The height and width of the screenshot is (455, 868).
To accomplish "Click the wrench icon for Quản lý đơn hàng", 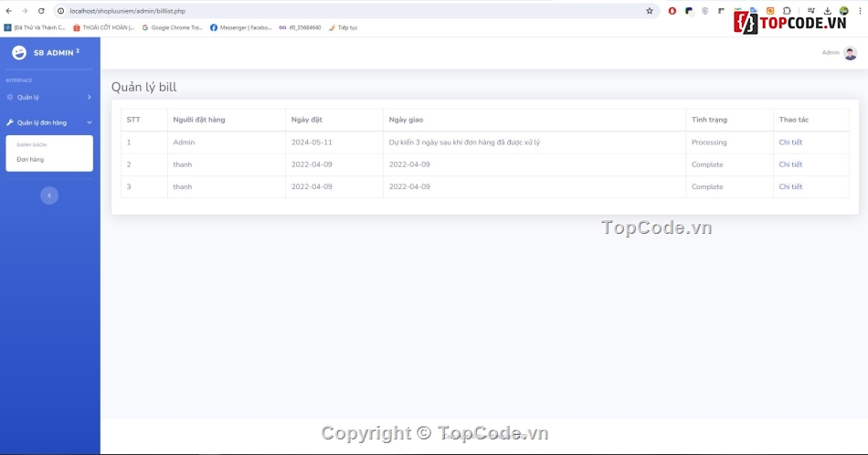I will 10,122.
